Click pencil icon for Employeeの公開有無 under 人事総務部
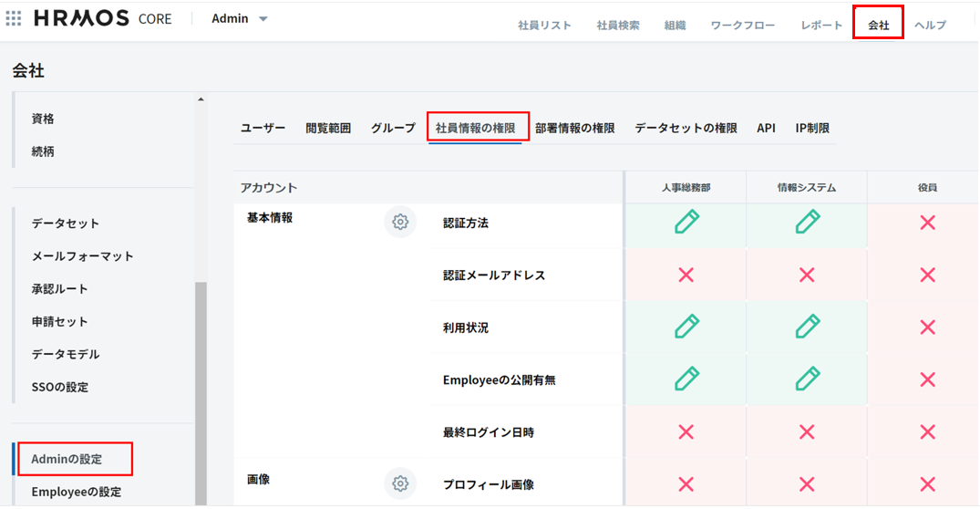 coord(686,379)
